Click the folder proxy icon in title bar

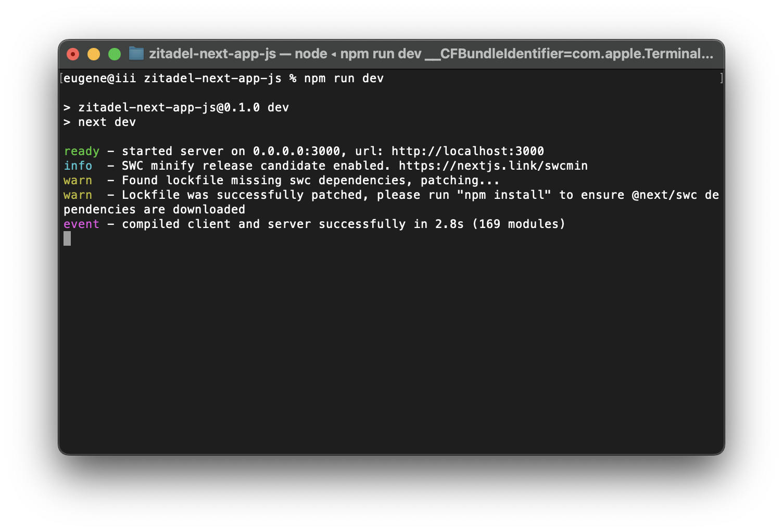pos(136,54)
